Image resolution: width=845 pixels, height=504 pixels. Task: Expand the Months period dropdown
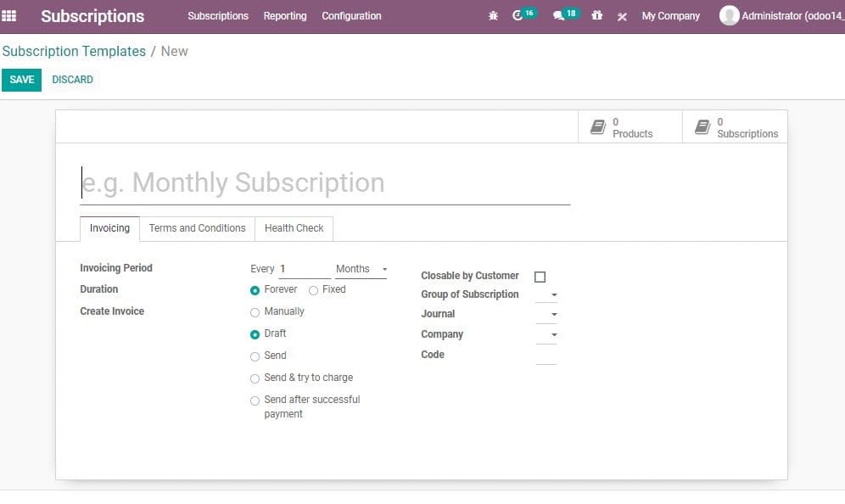coord(361,269)
